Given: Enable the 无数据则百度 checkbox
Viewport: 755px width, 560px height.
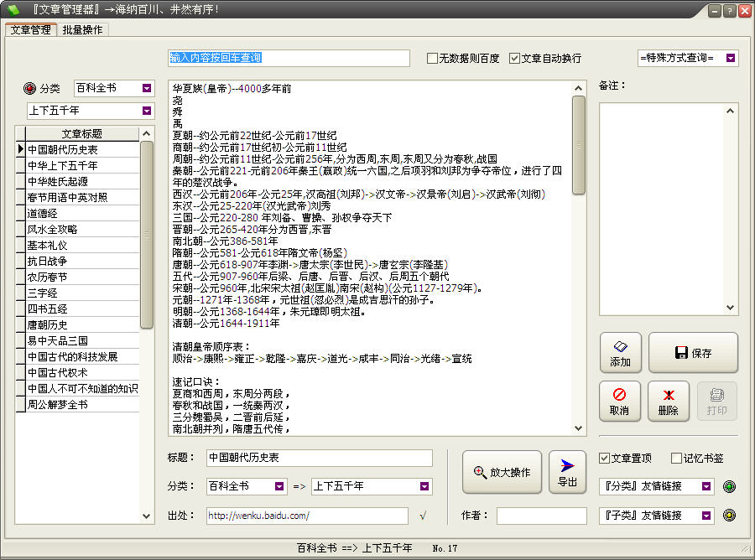Looking at the screenshot, I should click(433, 59).
